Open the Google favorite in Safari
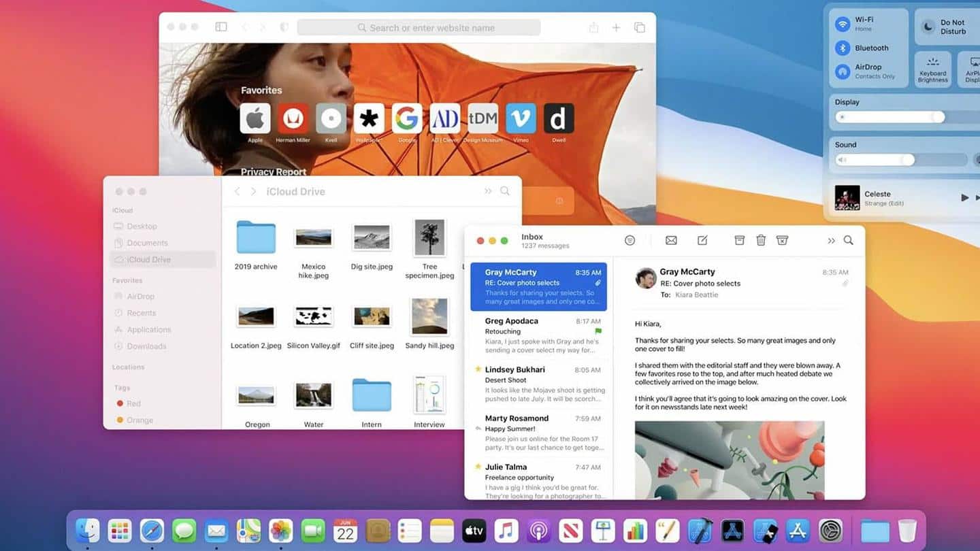This screenshot has width=980, height=551. (407, 119)
